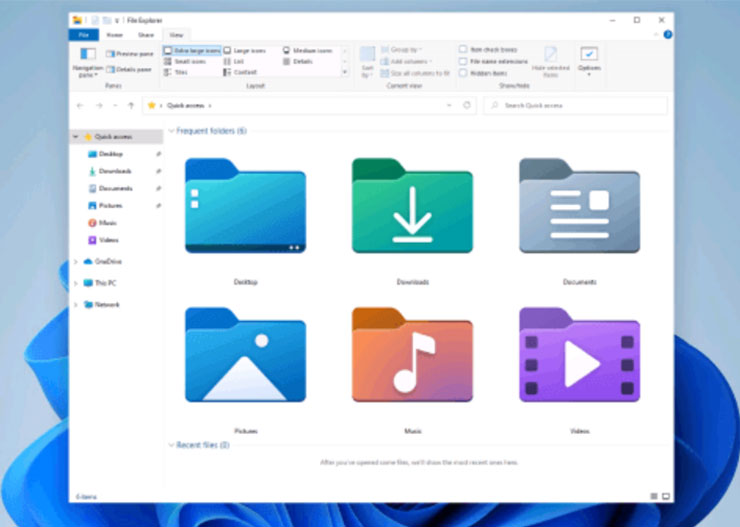Click the Back navigation arrow
Image resolution: width=740 pixels, height=527 pixels.
[x=80, y=106]
